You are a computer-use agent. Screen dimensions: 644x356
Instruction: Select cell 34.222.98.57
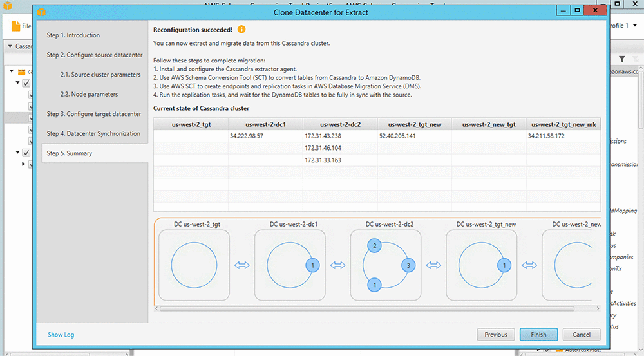266,136
